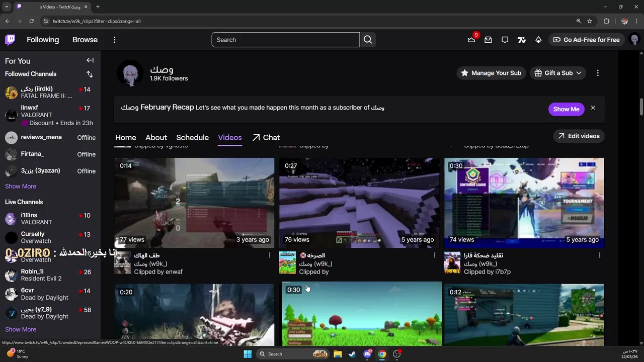Image resolution: width=644 pixels, height=362 pixels.
Task: Open the Chrome zoom magnifier icon
Action: [579, 21]
